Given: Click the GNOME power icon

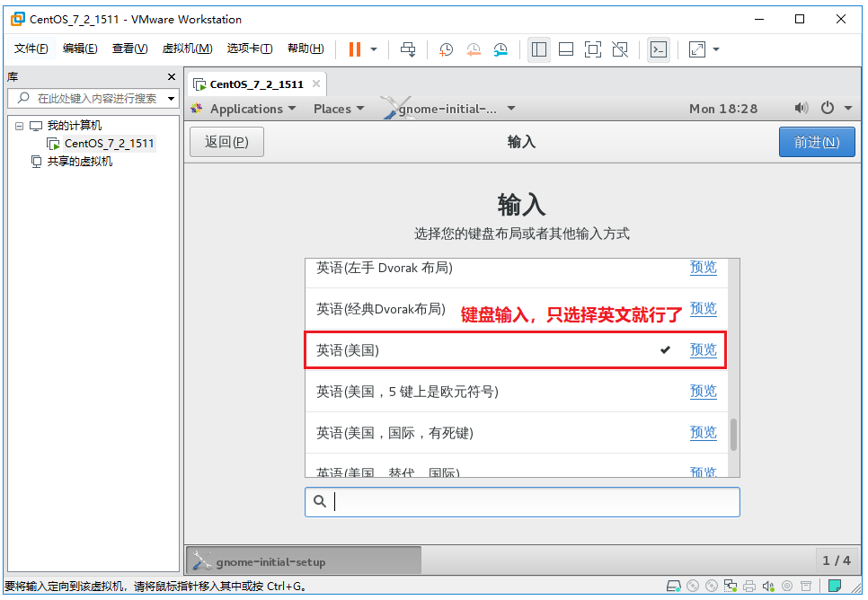Looking at the screenshot, I should pos(827,108).
